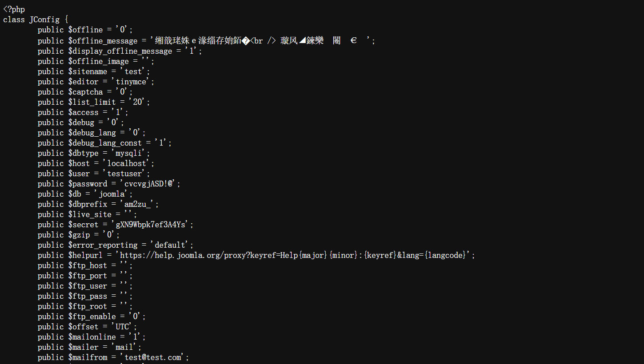Click the $error_reporting 'default' line
The image size is (644, 364).
116,245
